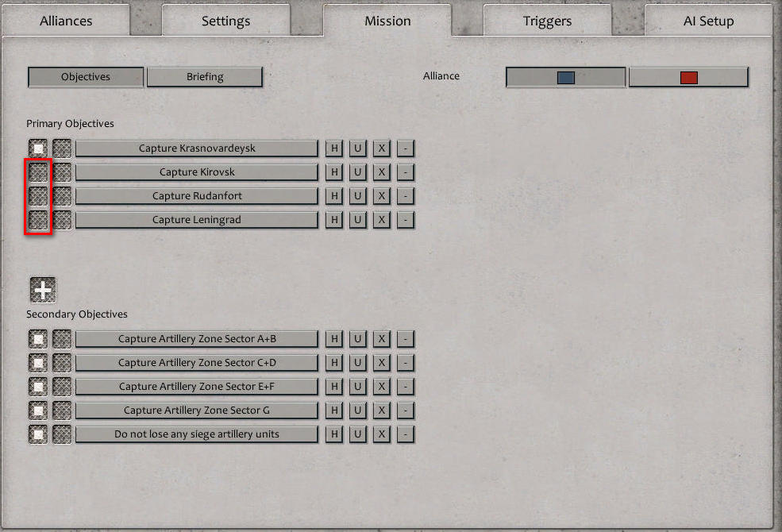Go to the Triggers tab
The height and width of the screenshot is (532, 782).
tap(547, 21)
